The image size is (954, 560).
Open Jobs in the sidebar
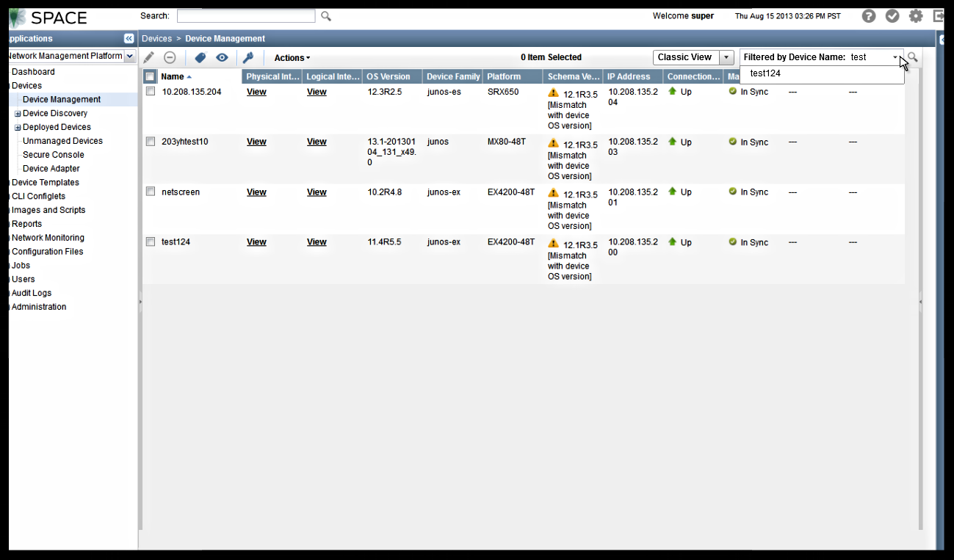point(21,265)
